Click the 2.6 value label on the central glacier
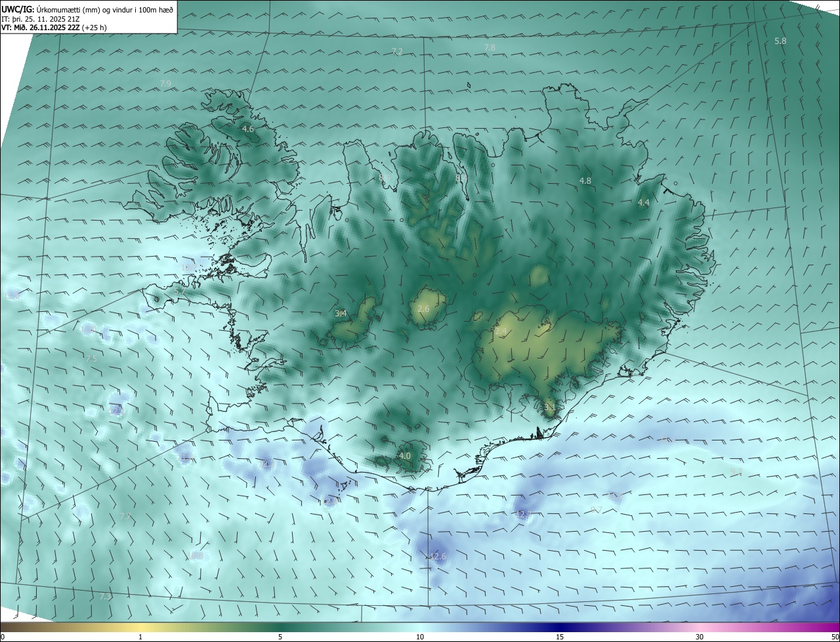 tap(423, 309)
